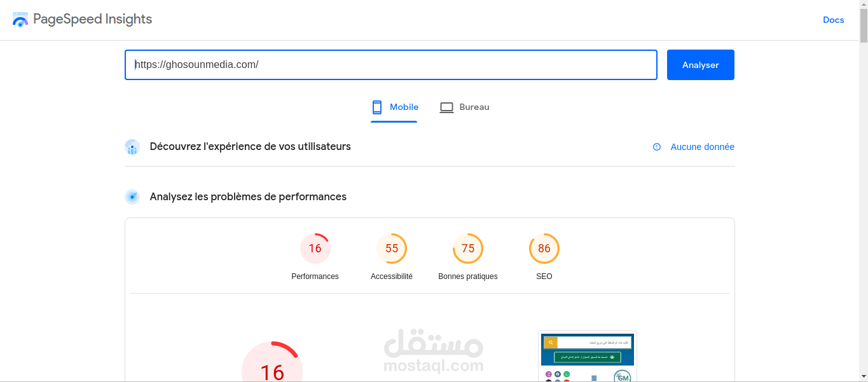The width and height of the screenshot is (868, 382).
Task: Click the Performances label
Action: point(315,276)
